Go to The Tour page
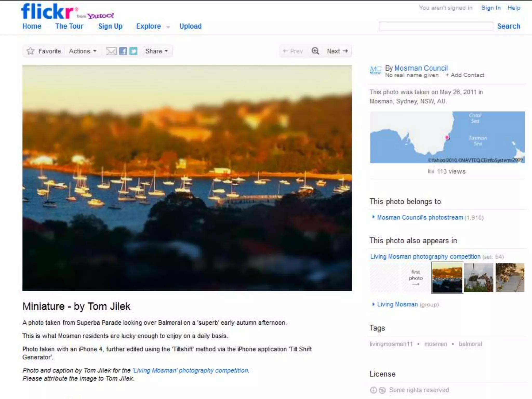 click(69, 26)
